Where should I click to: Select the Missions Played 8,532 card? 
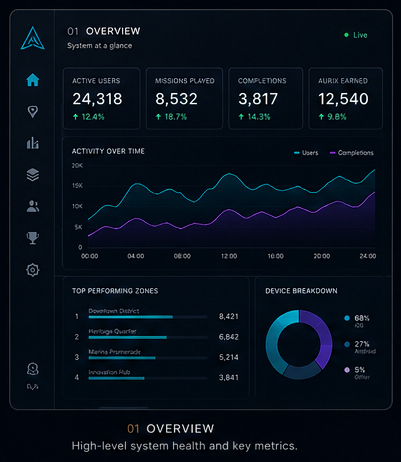(x=184, y=98)
